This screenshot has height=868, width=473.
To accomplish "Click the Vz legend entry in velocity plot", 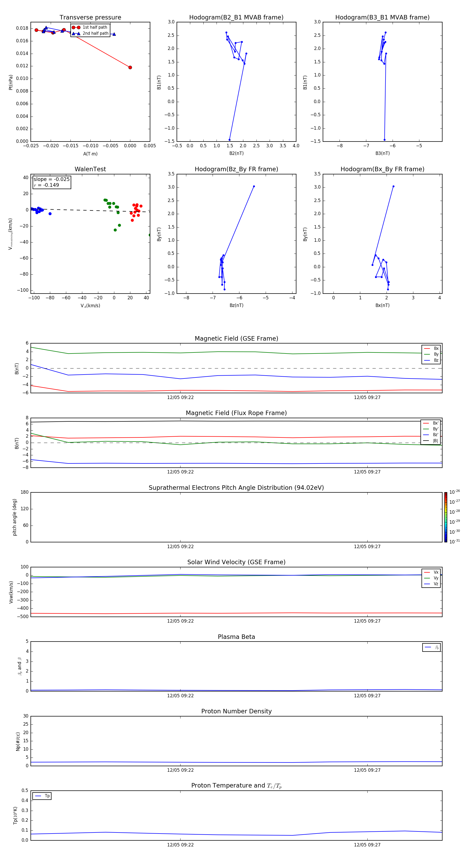I will (x=431, y=584).
